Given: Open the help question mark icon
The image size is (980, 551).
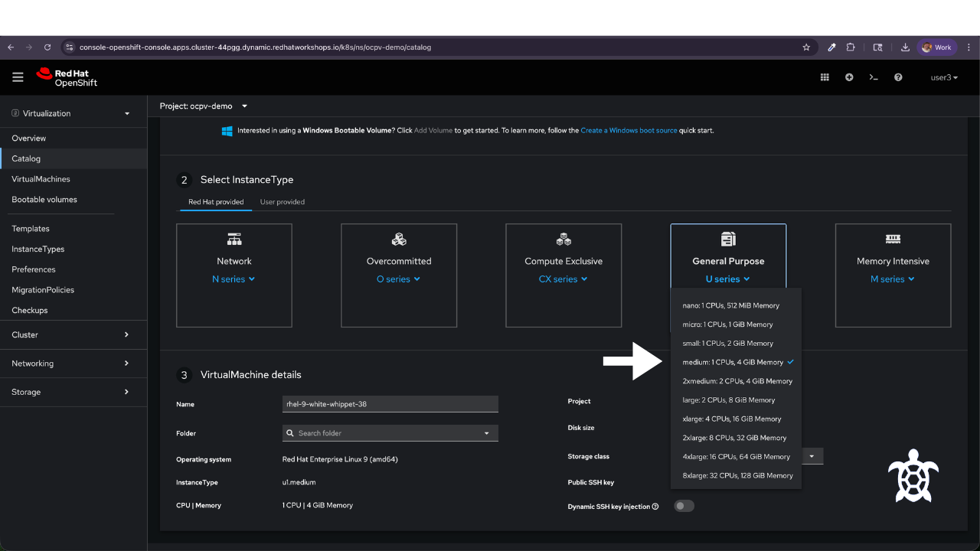Looking at the screenshot, I should click(898, 77).
